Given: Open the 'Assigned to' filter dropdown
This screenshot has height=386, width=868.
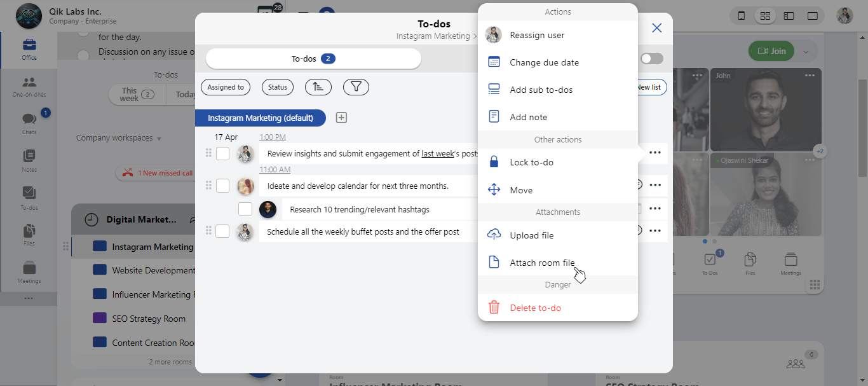Looking at the screenshot, I should pos(226,87).
